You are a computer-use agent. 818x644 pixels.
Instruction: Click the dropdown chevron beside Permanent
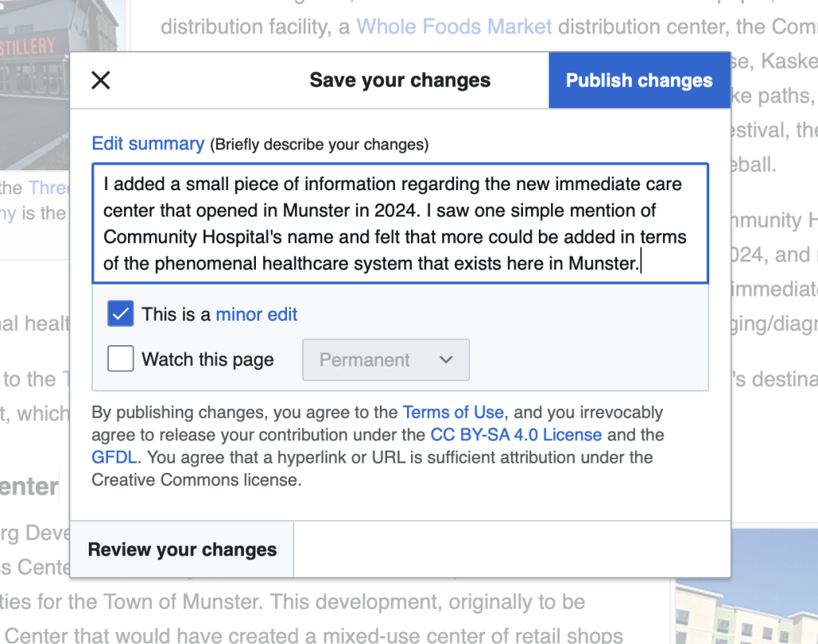click(x=446, y=360)
